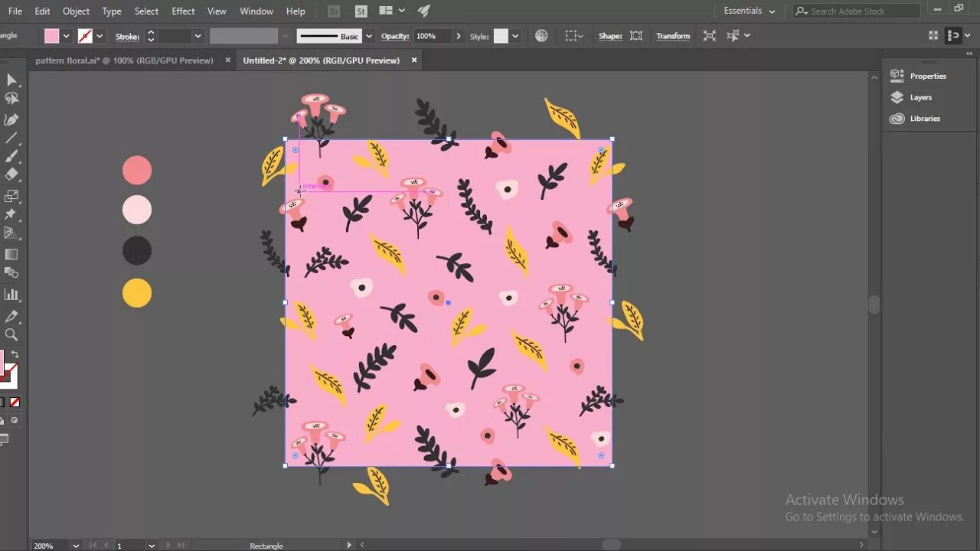Image resolution: width=980 pixels, height=551 pixels.
Task: Switch to the pattern floral.ai tab
Action: click(x=124, y=60)
